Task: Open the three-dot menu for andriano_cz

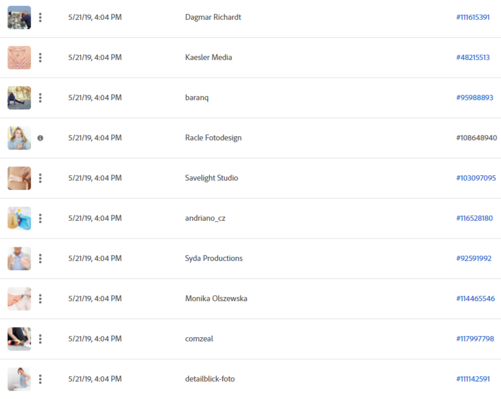Action: (40, 218)
